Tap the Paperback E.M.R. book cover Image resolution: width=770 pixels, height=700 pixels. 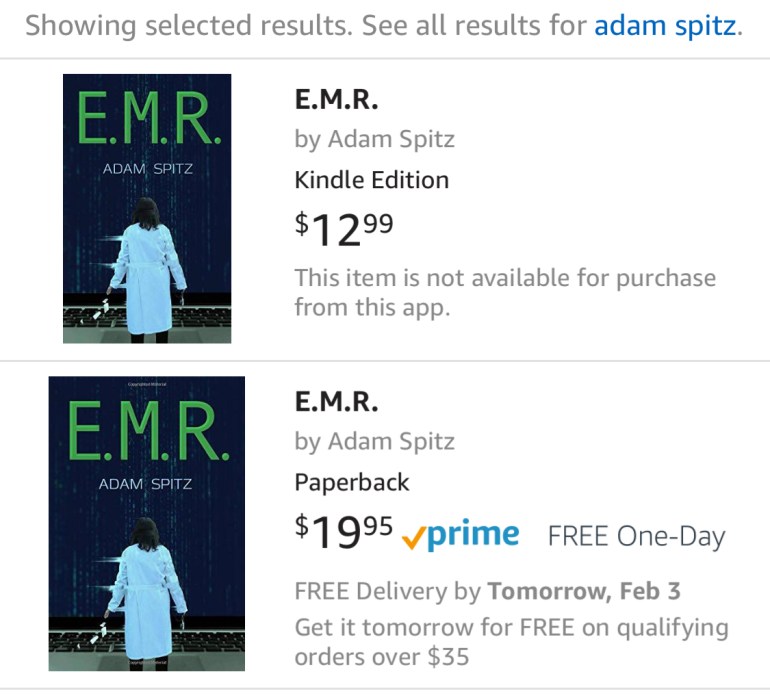click(147, 523)
